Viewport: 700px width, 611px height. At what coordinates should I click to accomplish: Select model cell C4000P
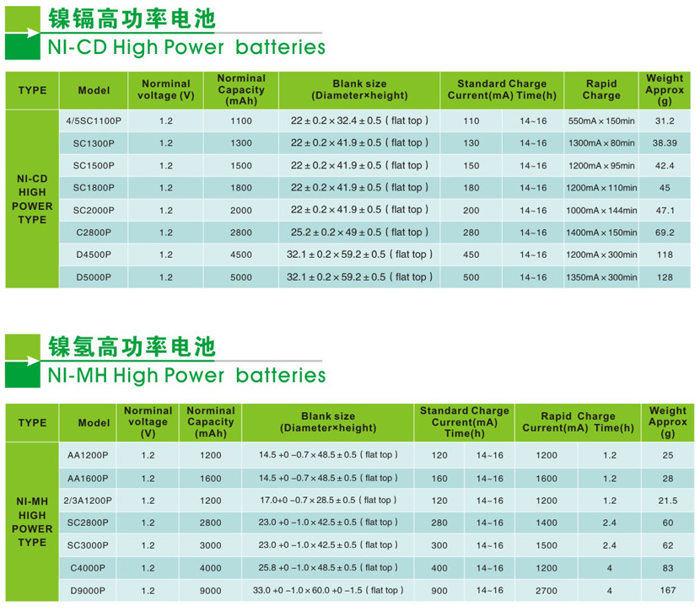pos(88,568)
